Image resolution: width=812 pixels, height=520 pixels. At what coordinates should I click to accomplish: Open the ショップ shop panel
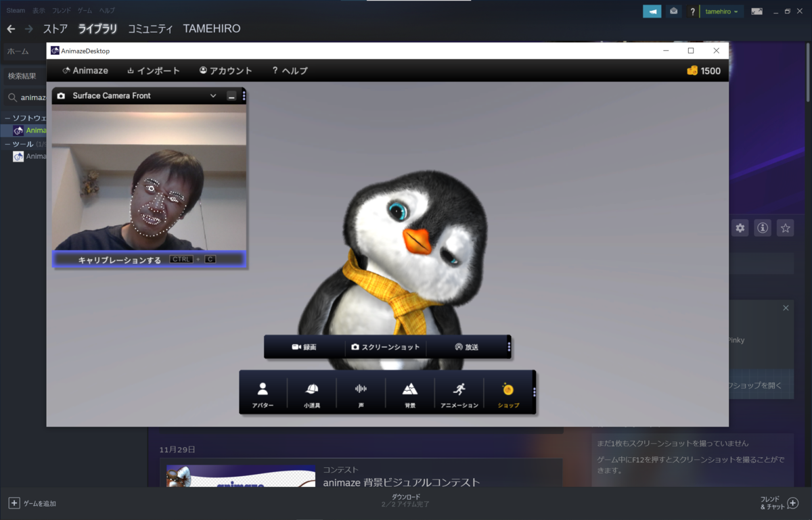[x=508, y=396]
